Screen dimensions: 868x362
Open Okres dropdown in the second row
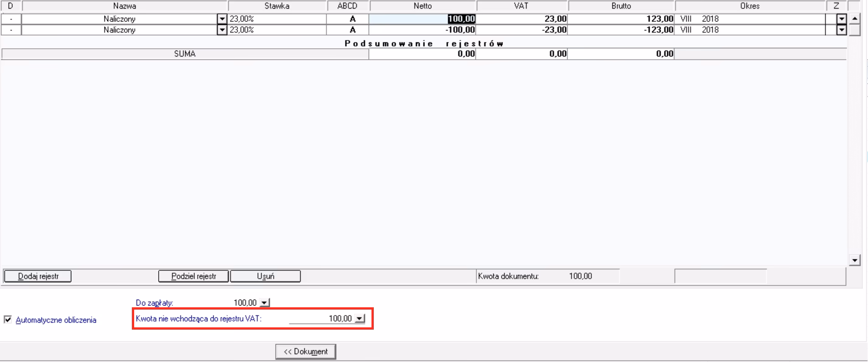pos(842,30)
